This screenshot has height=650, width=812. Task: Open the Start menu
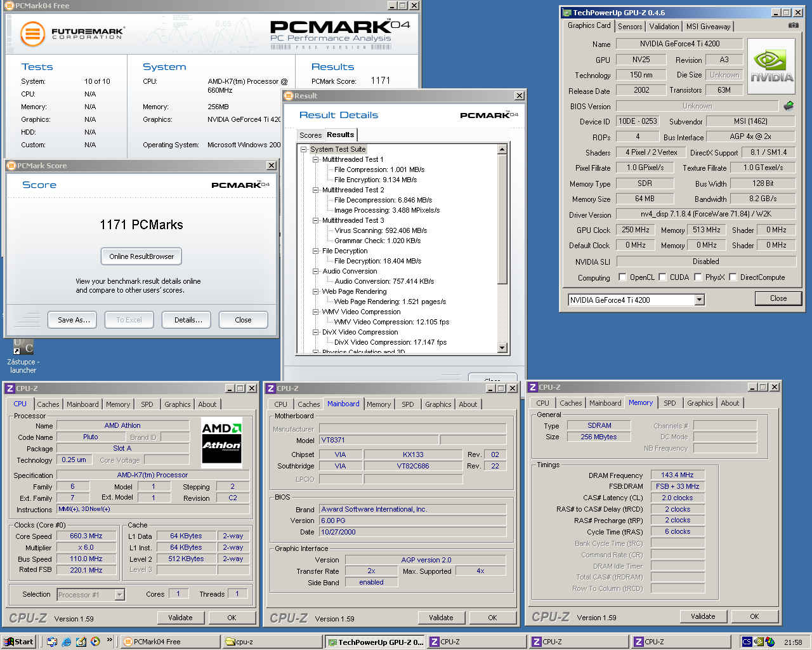pyautogui.click(x=18, y=642)
